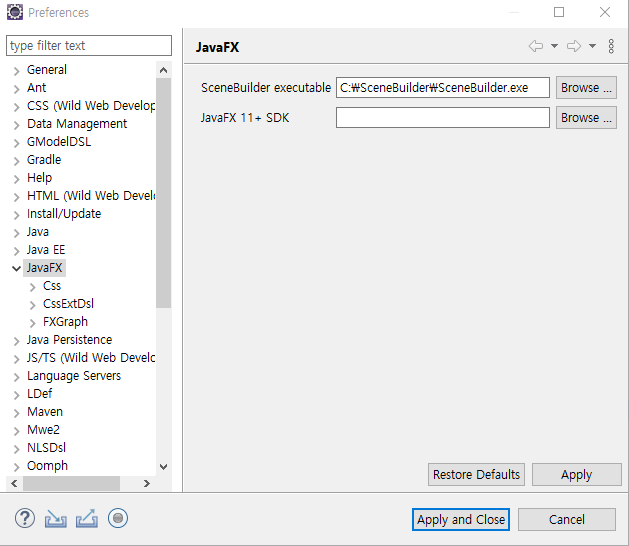The width and height of the screenshot is (629, 546).
Task: Select JS/TS (Wild Web Developer) category
Action: click(x=91, y=357)
